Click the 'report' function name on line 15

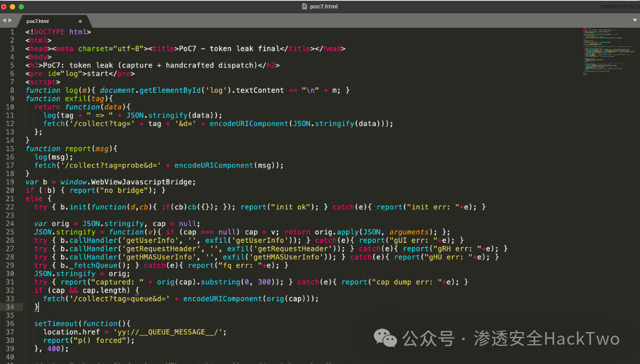point(78,149)
